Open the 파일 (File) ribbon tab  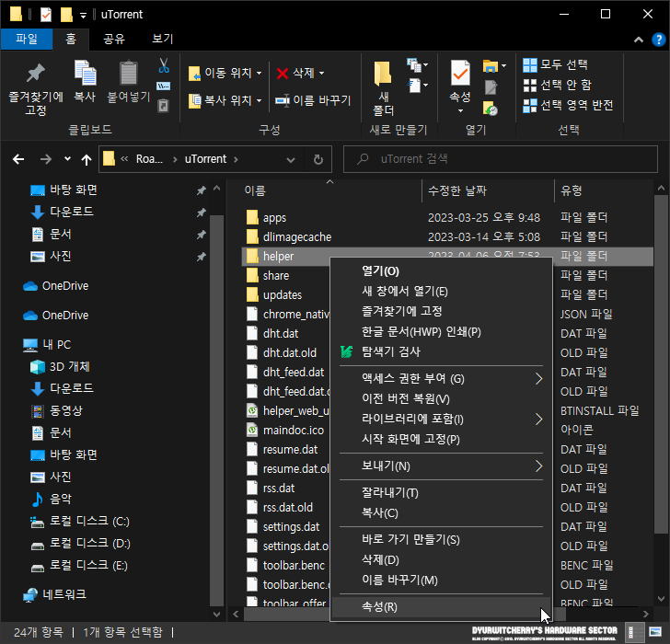(x=27, y=40)
